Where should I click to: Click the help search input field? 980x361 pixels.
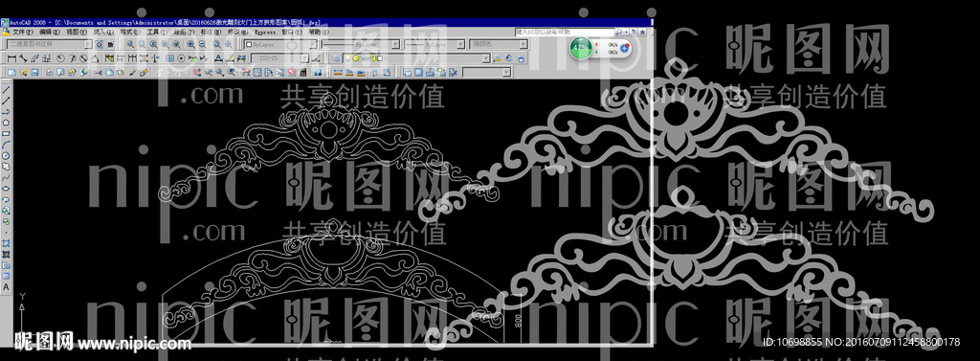564,32
